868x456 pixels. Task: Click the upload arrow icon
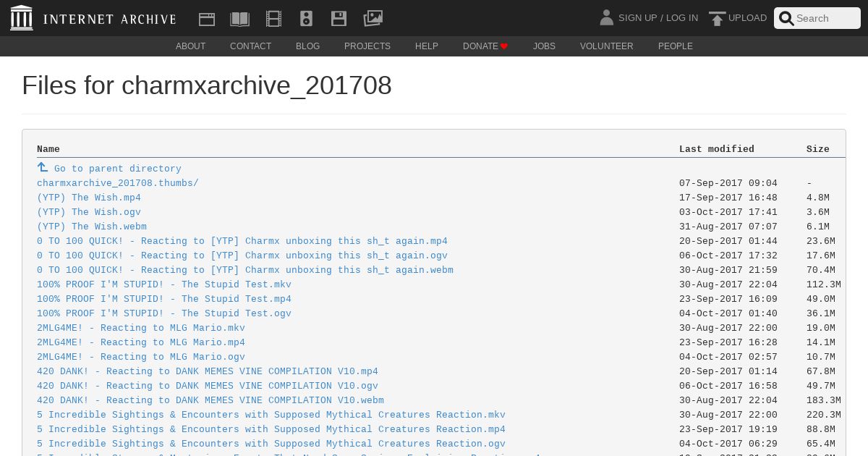click(717, 18)
